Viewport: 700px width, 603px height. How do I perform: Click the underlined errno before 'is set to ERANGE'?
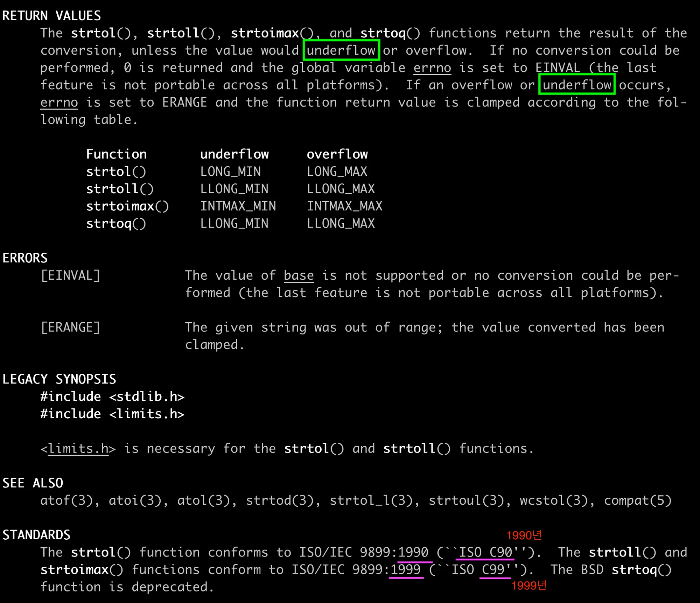coord(59,102)
